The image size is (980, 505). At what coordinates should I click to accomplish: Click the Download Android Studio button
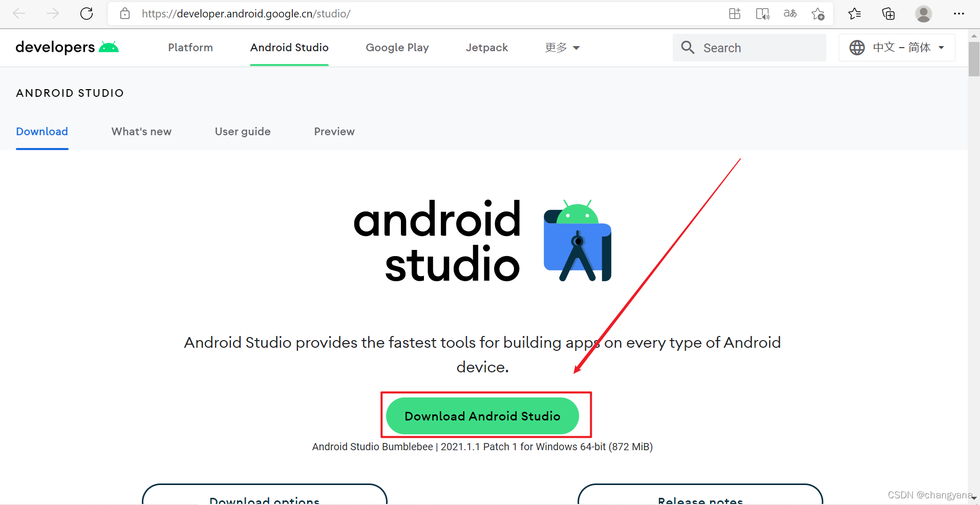(x=482, y=416)
